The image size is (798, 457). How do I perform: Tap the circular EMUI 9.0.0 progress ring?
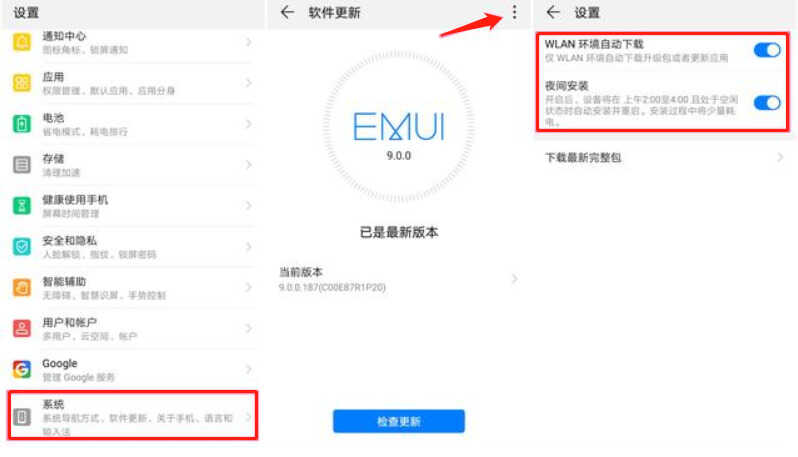(x=398, y=127)
